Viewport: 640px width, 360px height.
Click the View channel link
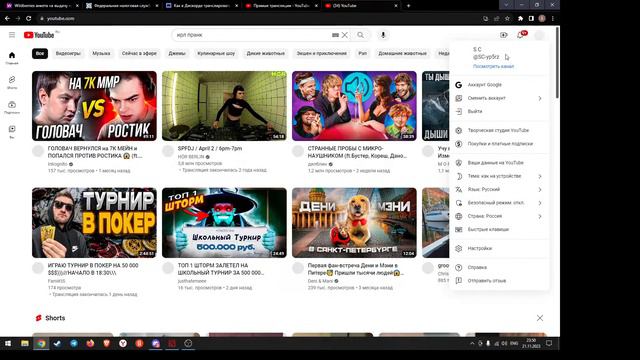coord(493,66)
